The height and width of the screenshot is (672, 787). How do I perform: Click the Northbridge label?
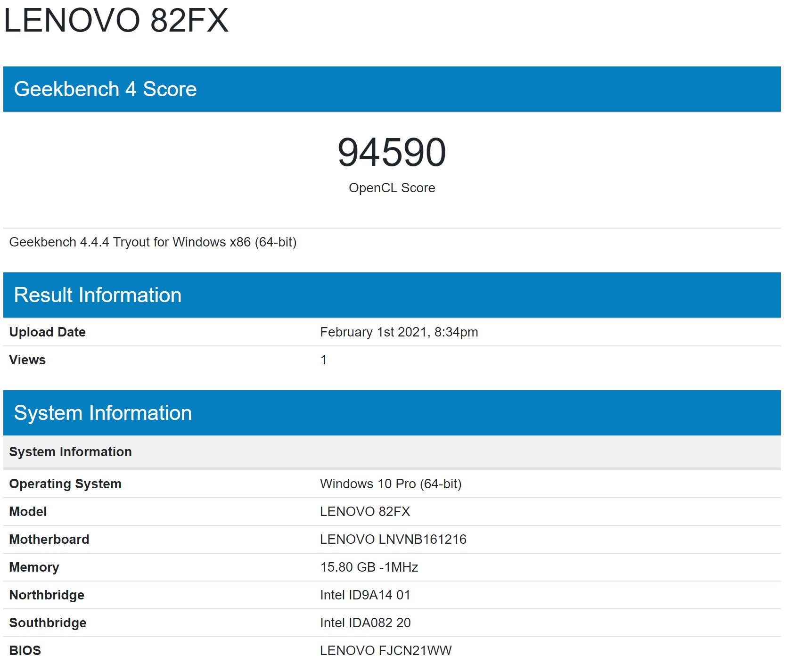[47, 595]
